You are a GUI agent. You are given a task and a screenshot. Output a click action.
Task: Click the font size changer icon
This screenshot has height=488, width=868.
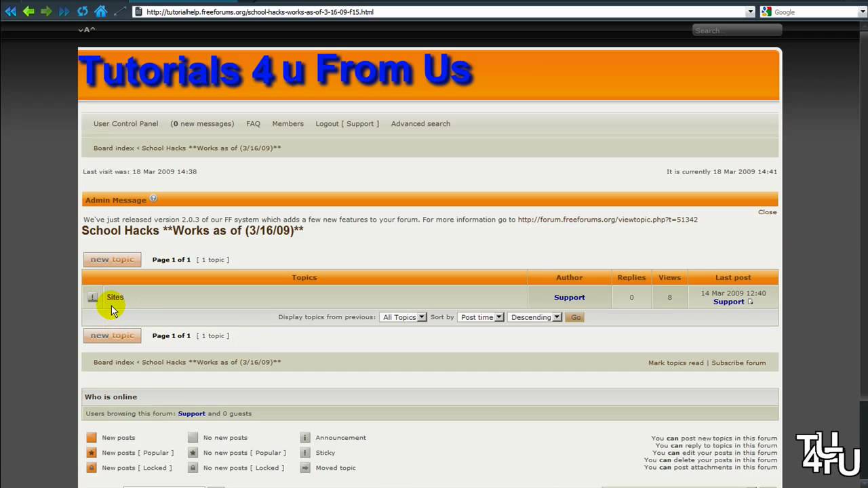(86, 30)
